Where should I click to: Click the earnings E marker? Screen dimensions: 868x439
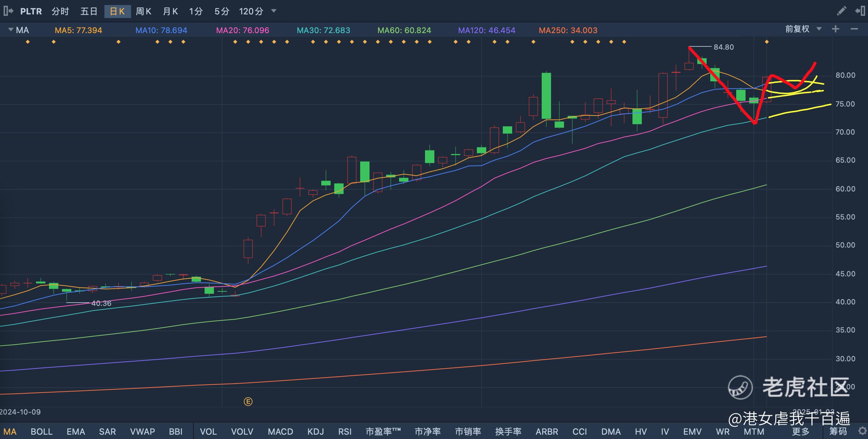pyautogui.click(x=248, y=402)
